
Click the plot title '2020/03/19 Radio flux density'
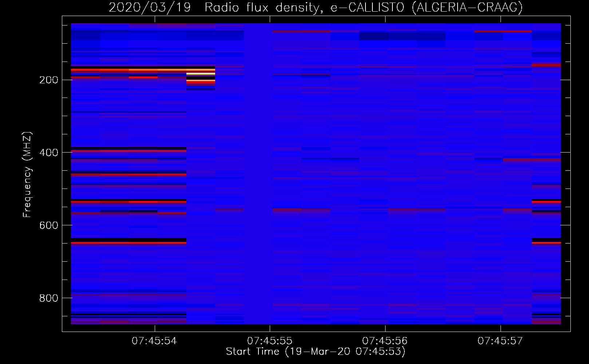316,7
